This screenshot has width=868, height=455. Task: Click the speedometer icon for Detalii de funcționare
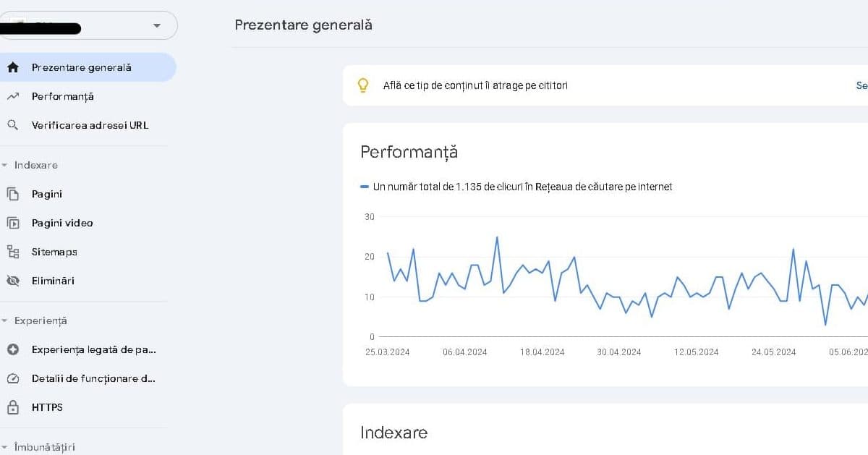click(x=13, y=378)
